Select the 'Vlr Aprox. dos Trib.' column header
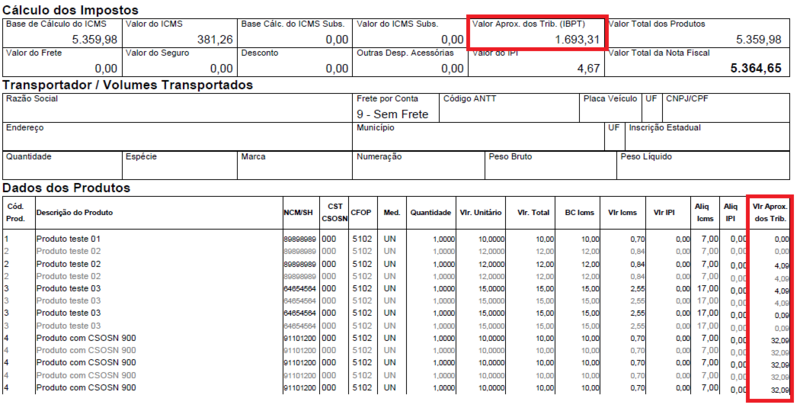This screenshot has width=800, height=408. (x=770, y=212)
